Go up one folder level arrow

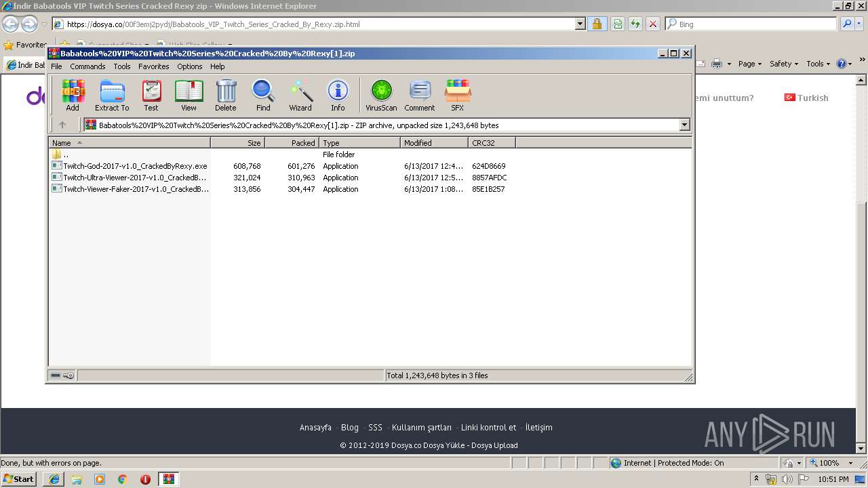(x=62, y=125)
